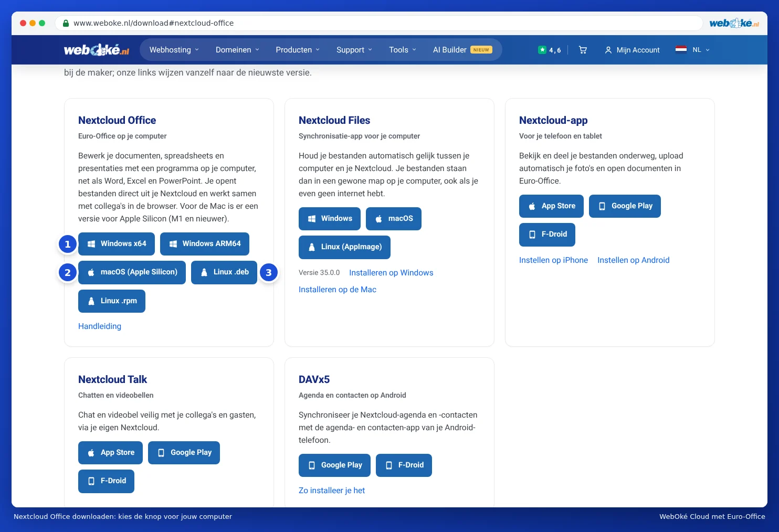779x532 pixels.
Task: Download Nextcloud Office for Windows x64
Action: click(117, 244)
